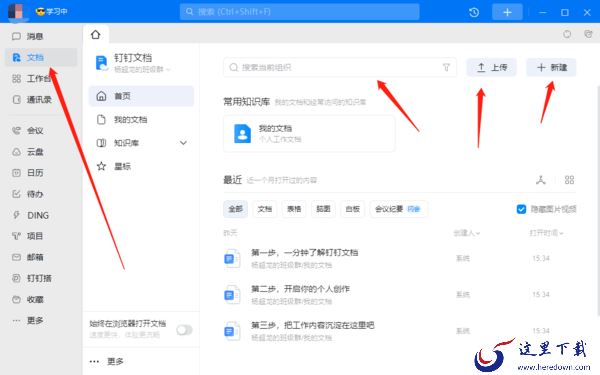Select the 全部 filter tab
The height and width of the screenshot is (375, 600).
[235, 209]
